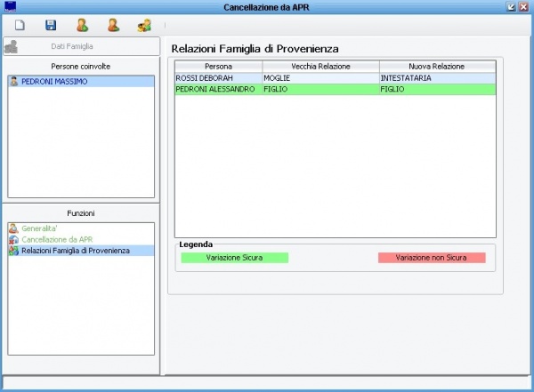Click the Relazioni Famiglia di Provenienza list icon
This screenshot has height=392, width=534.
click(x=13, y=251)
